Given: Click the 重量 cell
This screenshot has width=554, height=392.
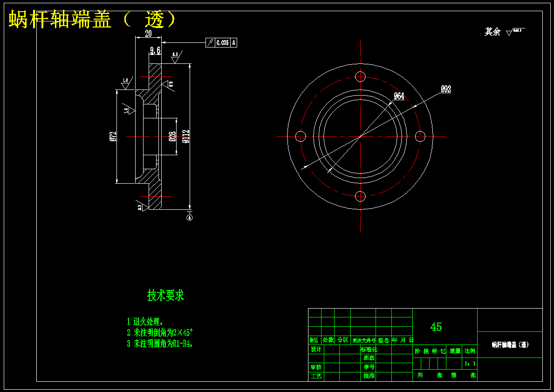Looking at the screenshot, I should click(x=455, y=351).
